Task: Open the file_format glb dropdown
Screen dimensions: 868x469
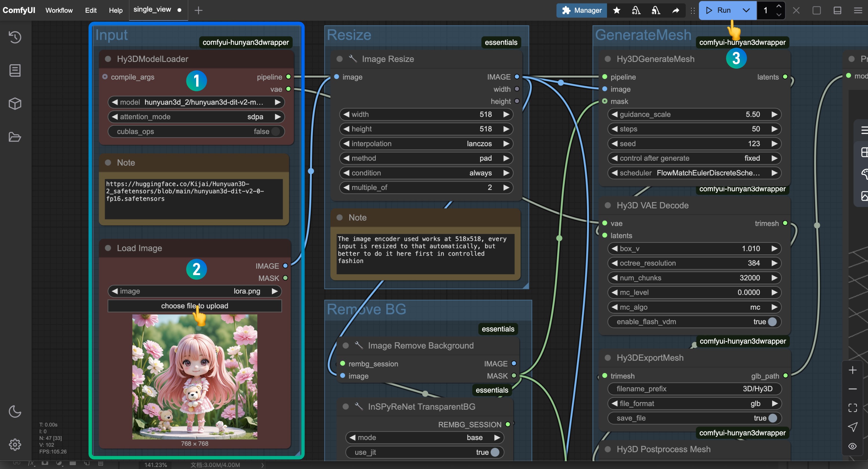Action: (x=694, y=404)
